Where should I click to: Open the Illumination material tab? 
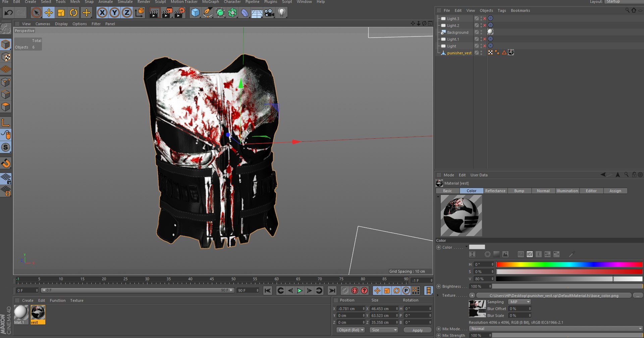coord(567,191)
